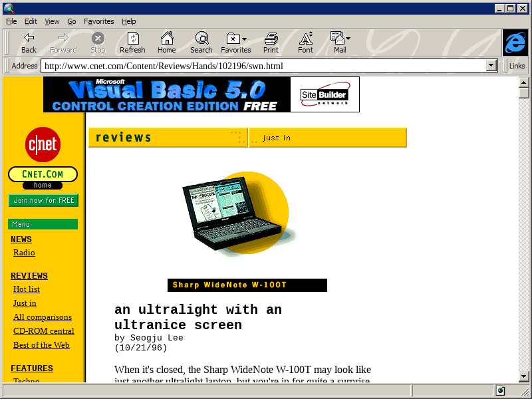Open the View menu
This screenshot has height=399, width=532.
coord(52,21)
